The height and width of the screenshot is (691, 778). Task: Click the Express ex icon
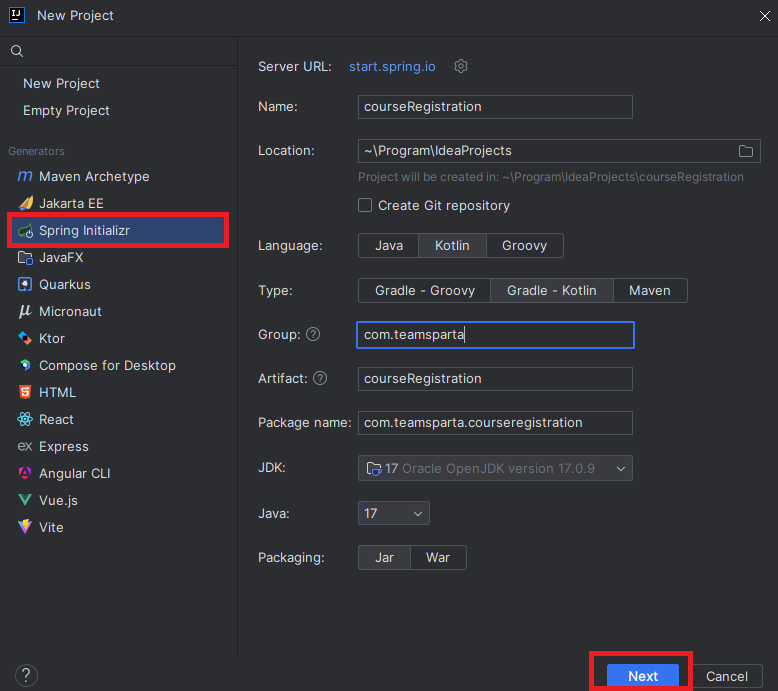[25, 446]
